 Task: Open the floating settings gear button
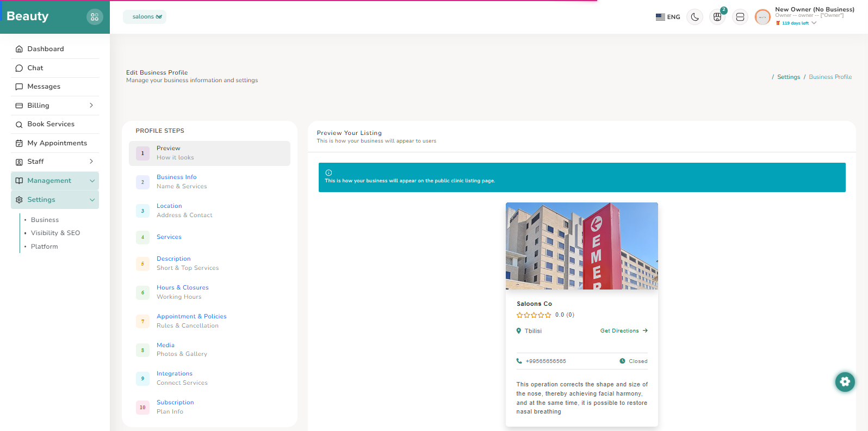(845, 381)
